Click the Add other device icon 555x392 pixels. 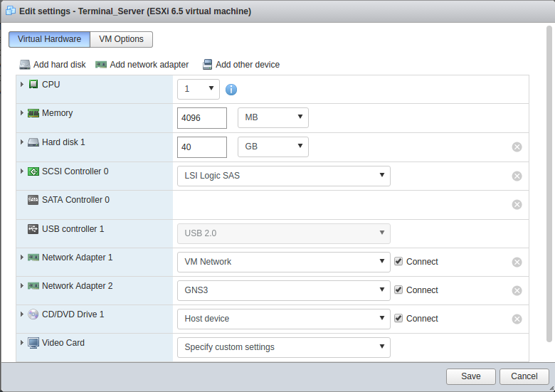tap(207, 65)
